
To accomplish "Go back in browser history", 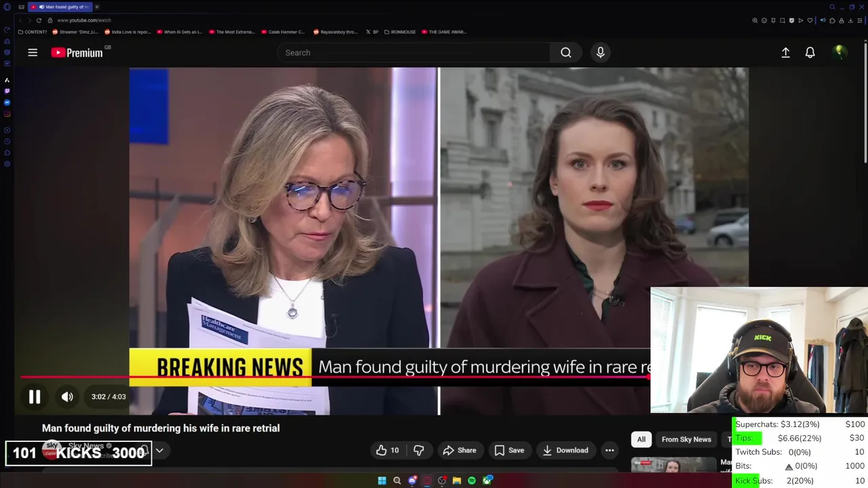I will (20, 20).
